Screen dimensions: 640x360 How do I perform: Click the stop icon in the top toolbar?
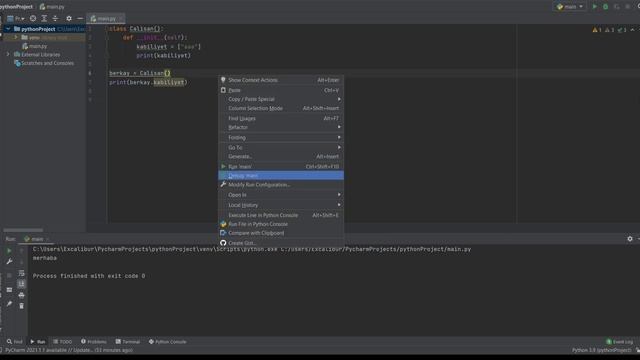coord(628,7)
